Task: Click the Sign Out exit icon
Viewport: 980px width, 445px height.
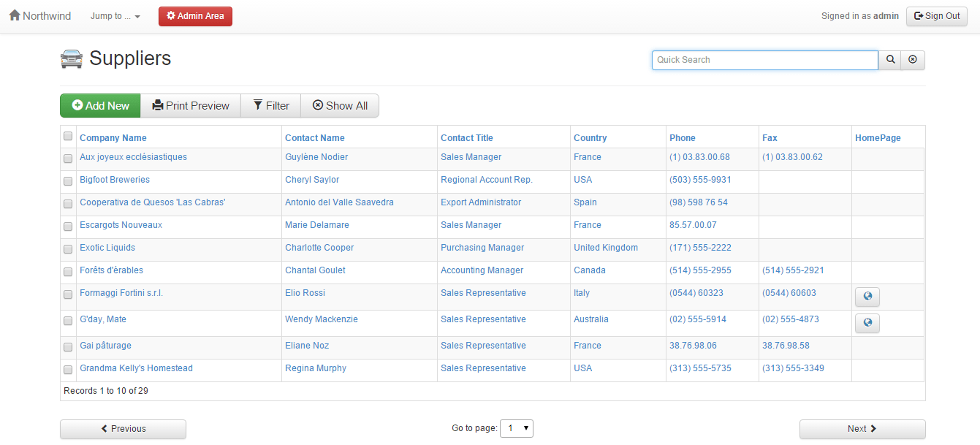Action: tap(920, 15)
